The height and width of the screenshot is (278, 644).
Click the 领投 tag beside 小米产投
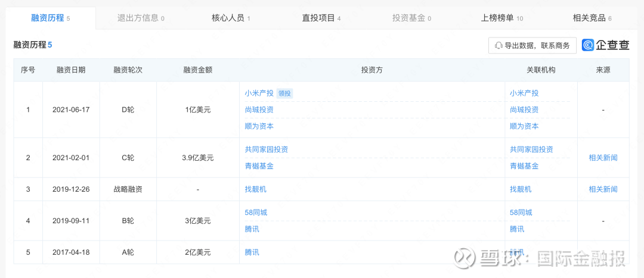point(284,93)
